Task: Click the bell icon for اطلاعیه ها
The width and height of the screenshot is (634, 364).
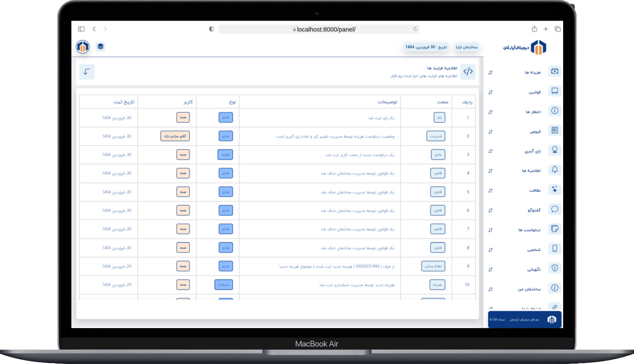Action: click(555, 170)
